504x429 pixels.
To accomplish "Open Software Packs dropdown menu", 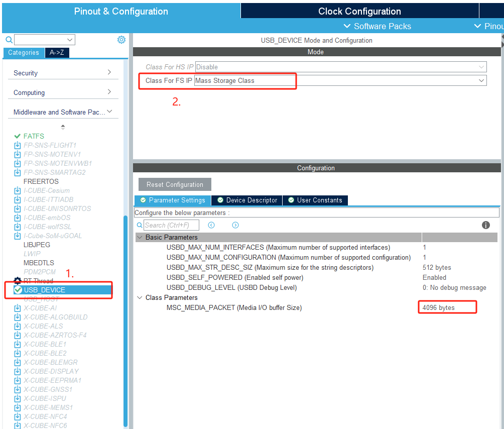I will (x=377, y=26).
